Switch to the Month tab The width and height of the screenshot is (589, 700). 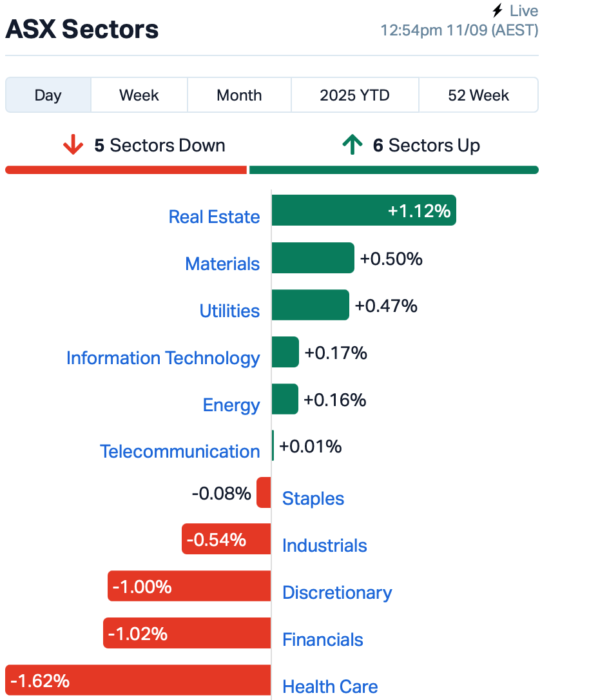point(239,95)
